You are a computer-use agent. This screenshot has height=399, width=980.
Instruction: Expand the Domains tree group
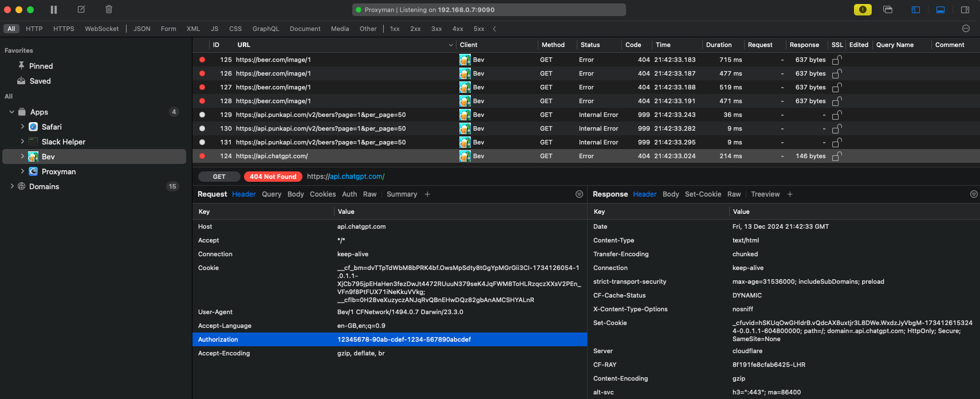point(12,186)
